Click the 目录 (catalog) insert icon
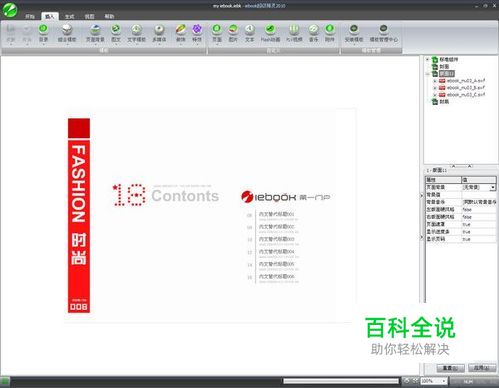 [x=43, y=29]
